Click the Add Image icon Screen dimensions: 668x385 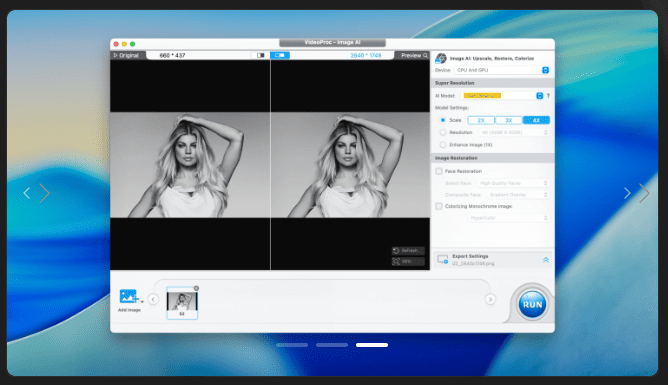[x=129, y=296]
